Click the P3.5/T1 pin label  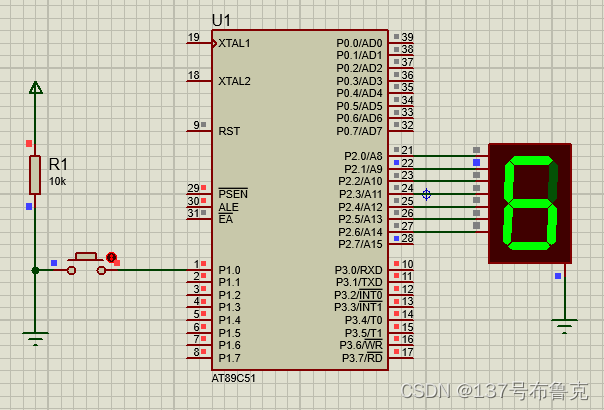coord(364,333)
